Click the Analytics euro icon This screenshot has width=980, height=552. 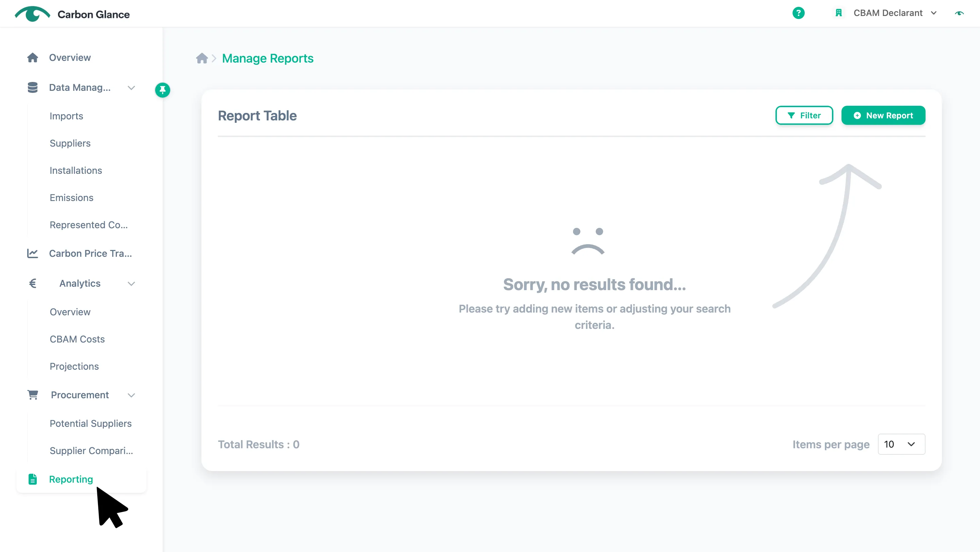(x=33, y=283)
